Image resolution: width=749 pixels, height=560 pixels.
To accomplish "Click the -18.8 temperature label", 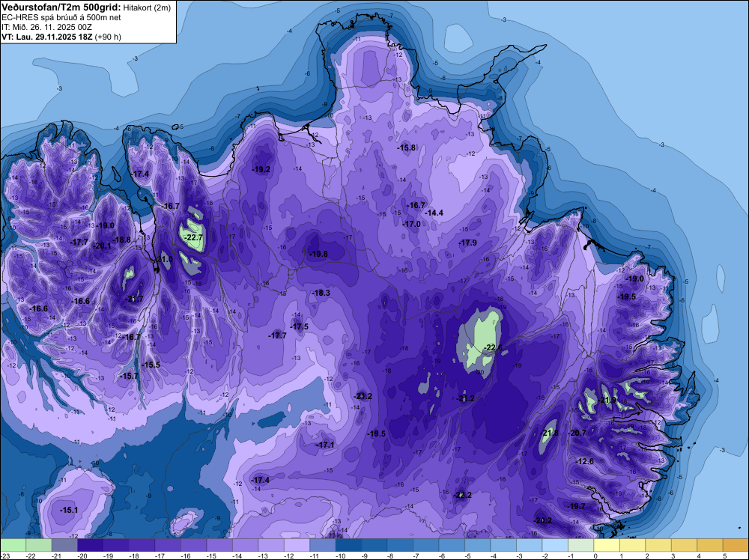I will [x=122, y=240].
